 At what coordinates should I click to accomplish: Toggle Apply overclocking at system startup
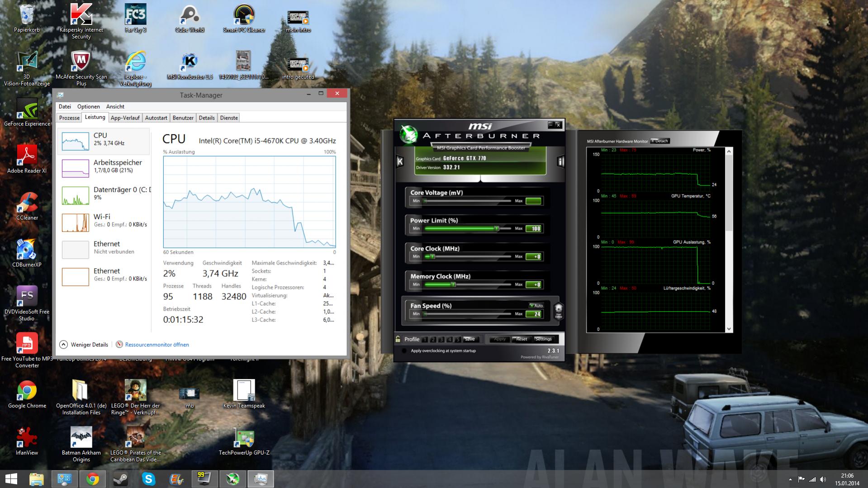click(404, 351)
